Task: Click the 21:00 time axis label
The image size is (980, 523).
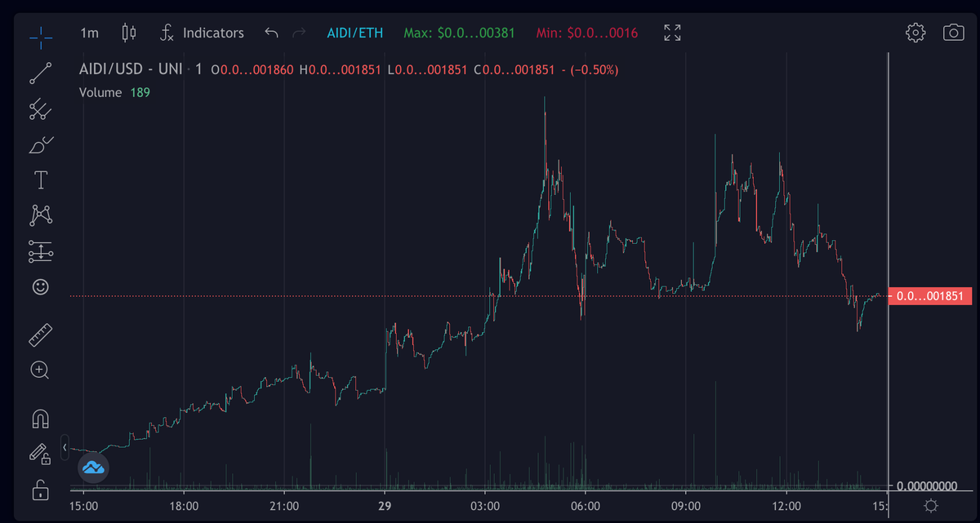Action: click(x=284, y=506)
